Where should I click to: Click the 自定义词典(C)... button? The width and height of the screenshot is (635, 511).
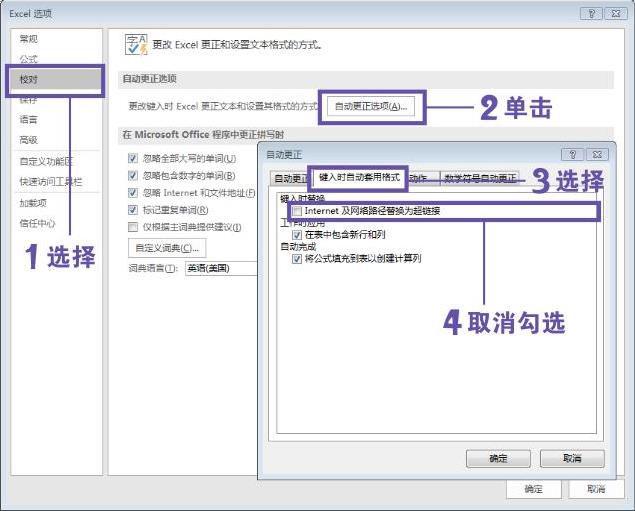click(x=167, y=248)
